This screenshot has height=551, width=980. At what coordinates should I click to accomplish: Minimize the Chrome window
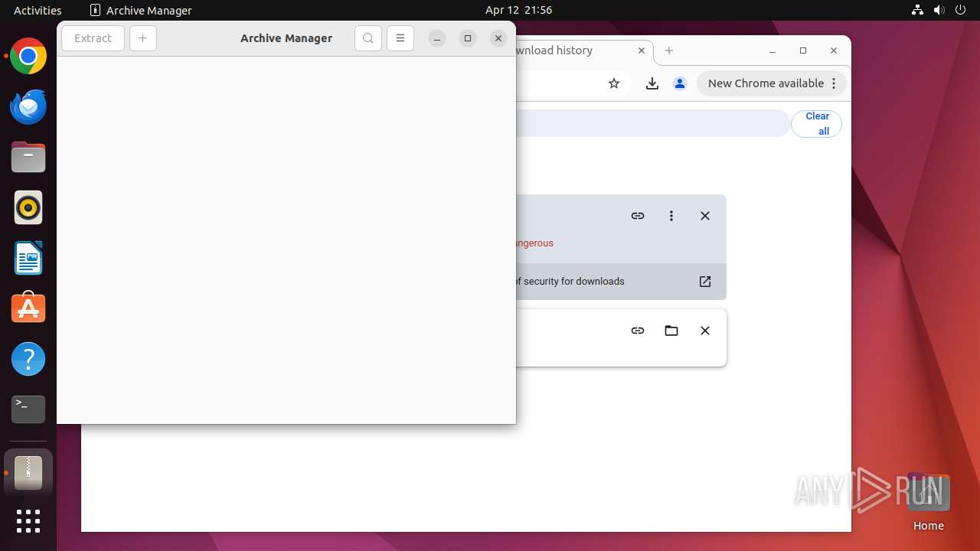773,51
